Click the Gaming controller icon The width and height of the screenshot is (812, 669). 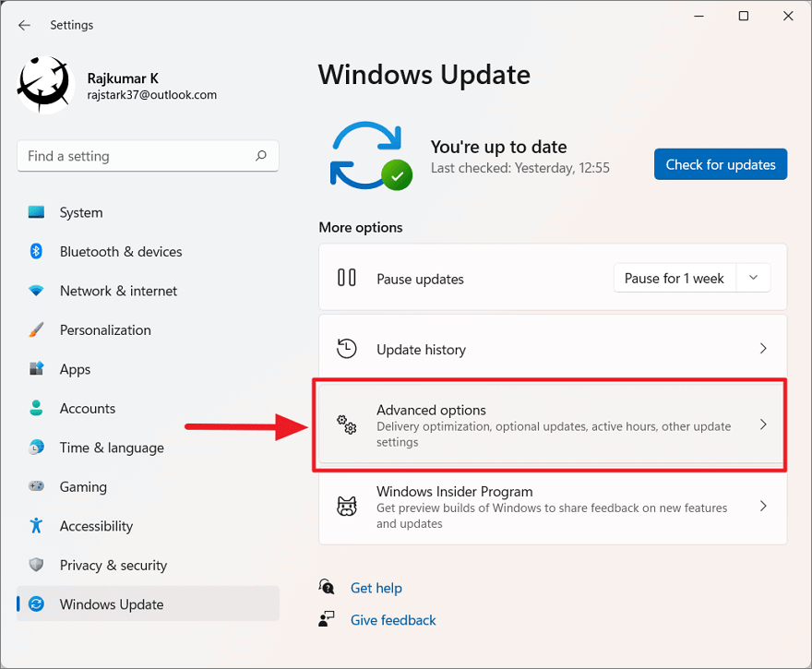click(x=36, y=486)
